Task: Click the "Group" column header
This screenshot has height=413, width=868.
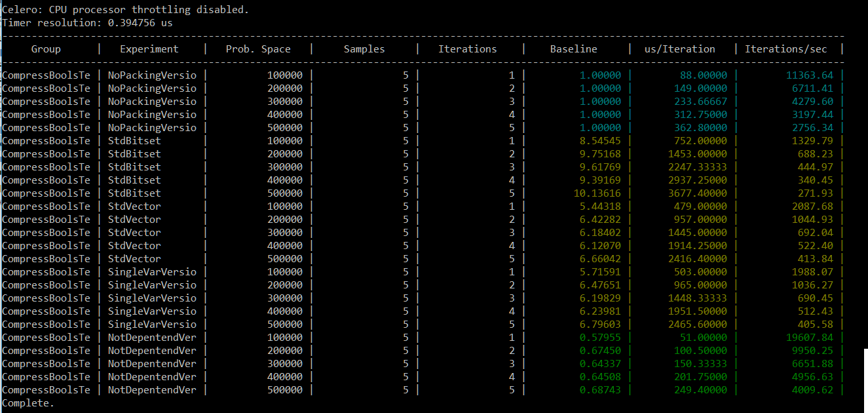Action: (46, 49)
